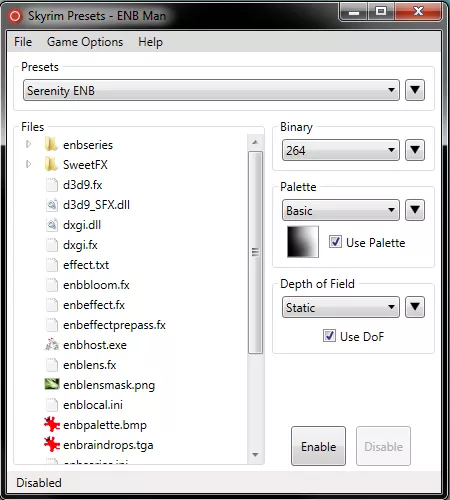Select the enblensmask.png file name
This screenshot has height=500, width=450.
[109, 385]
